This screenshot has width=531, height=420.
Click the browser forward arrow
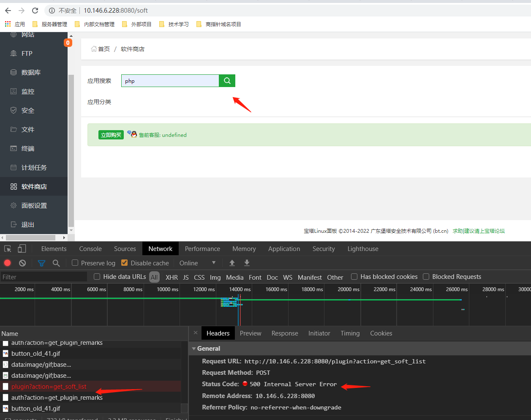click(22, 10)
